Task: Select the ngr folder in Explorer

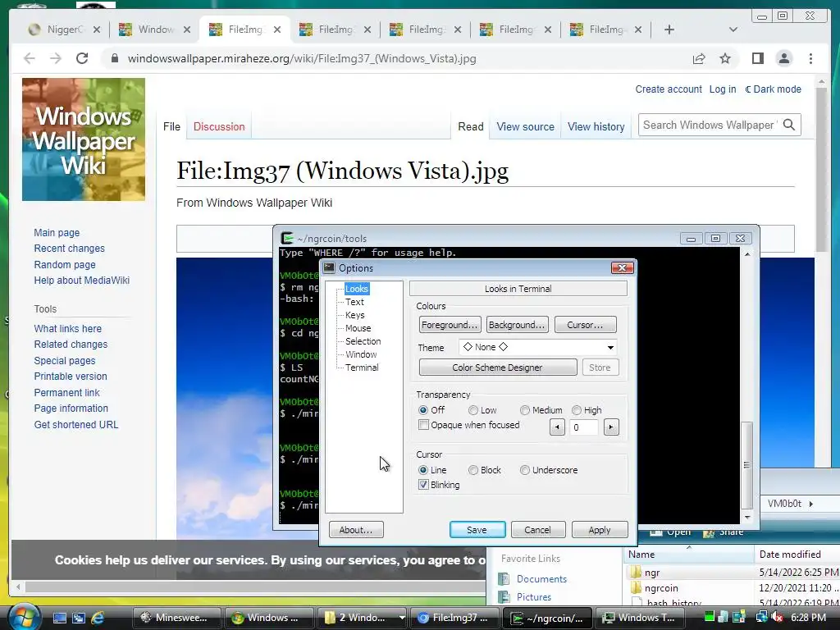Action: click(x=652, y=572)
